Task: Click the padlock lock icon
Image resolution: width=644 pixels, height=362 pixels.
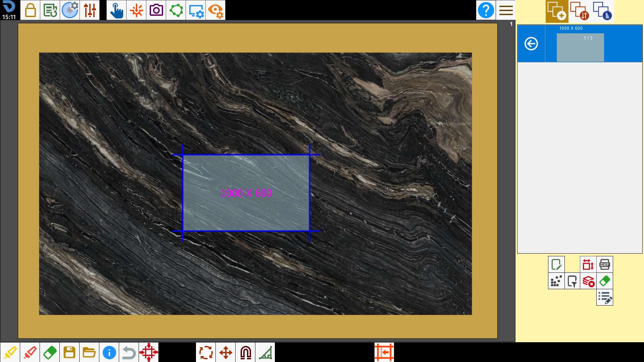Action: 30,10
